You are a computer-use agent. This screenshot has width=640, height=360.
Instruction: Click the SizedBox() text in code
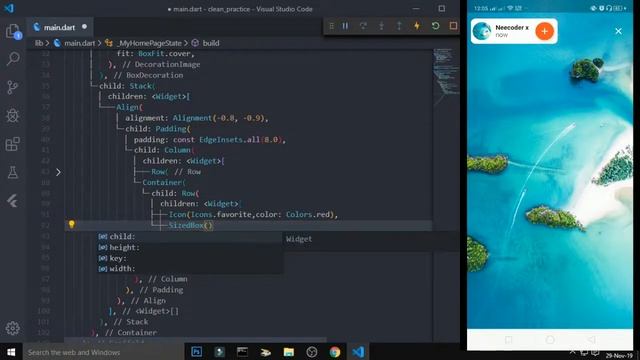pos(191,225)
